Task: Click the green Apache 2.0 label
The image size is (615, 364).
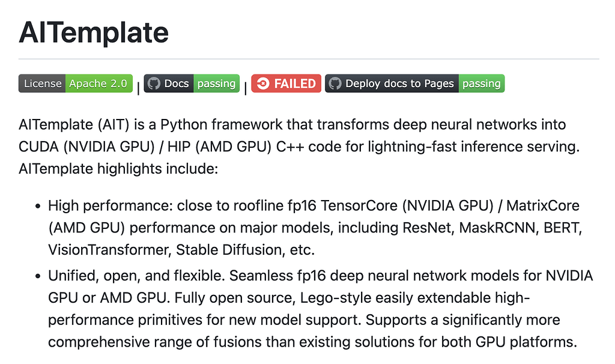Action: pyautogui.click(x=98, y=83)
